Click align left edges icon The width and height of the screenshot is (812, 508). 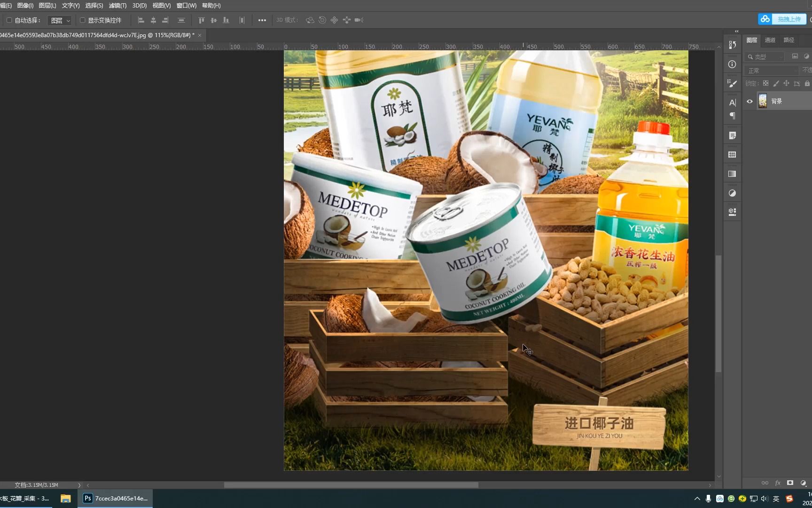141,20
